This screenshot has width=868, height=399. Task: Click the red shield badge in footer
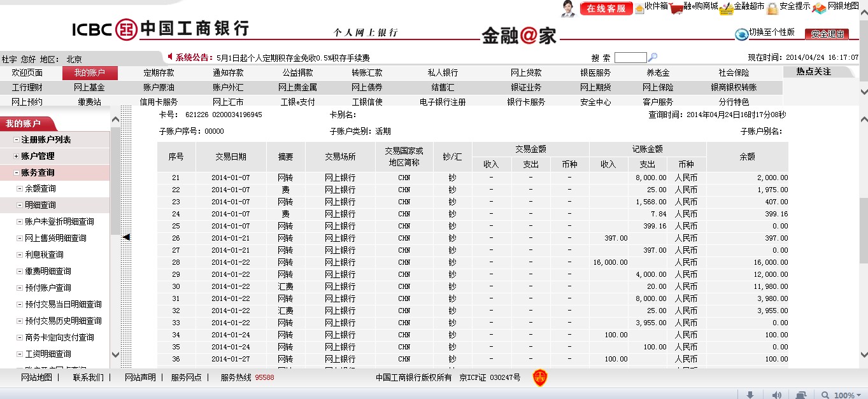539,378
